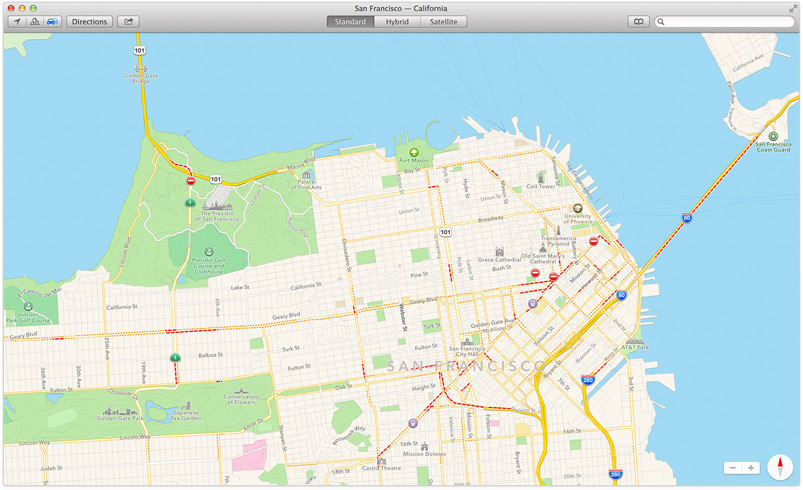Click the Share button in toolbar
This screenshot has height=490, width=803.
click(x=128, y=21)
